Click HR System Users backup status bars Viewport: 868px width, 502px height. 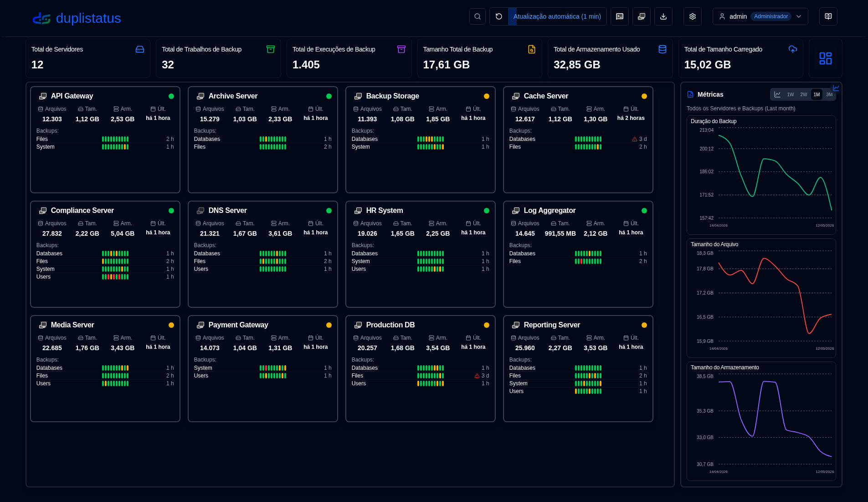tap(431, 269)
